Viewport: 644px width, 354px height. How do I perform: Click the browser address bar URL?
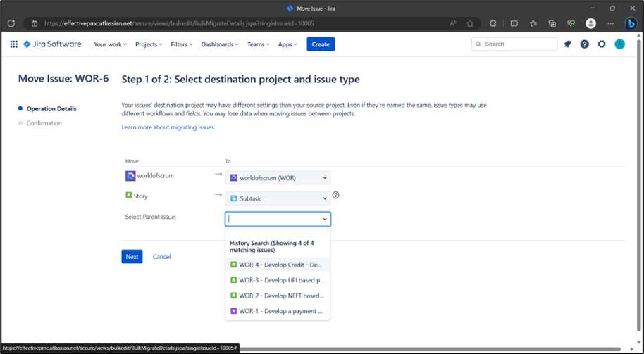[179, 23]
